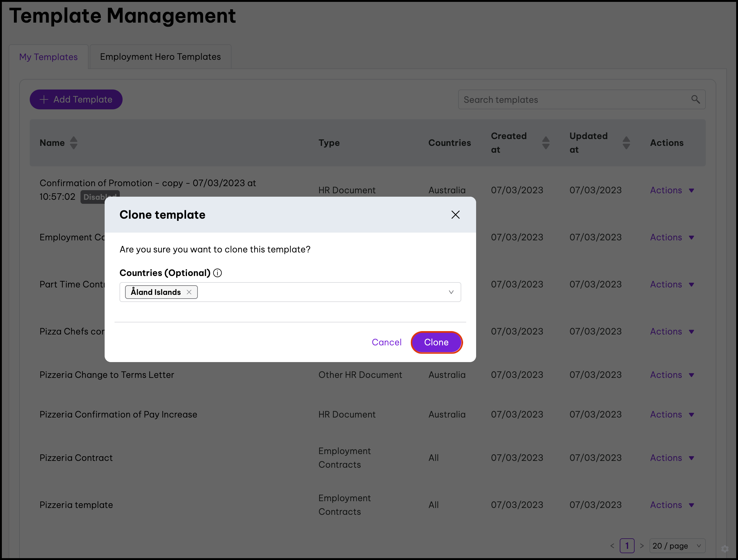This screenshot has height=560, width=738.
Task: Open the 20 / page size selector
Action: click(x=677, y=546)
